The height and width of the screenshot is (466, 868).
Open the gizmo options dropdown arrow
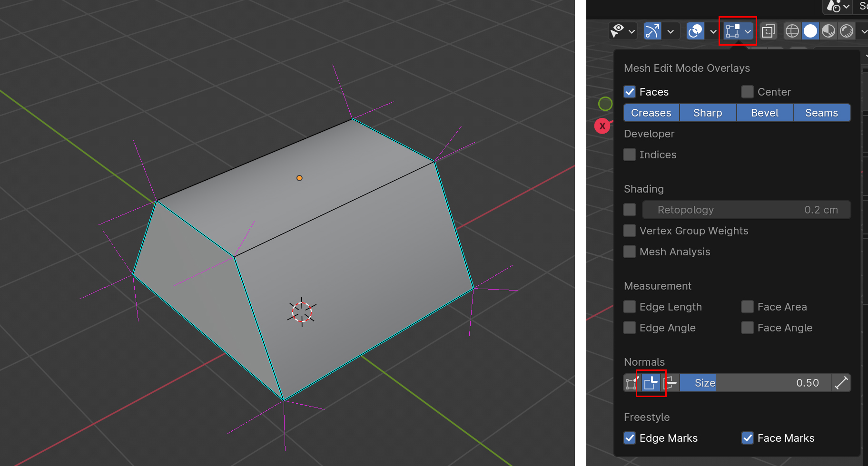click(671, 31)
